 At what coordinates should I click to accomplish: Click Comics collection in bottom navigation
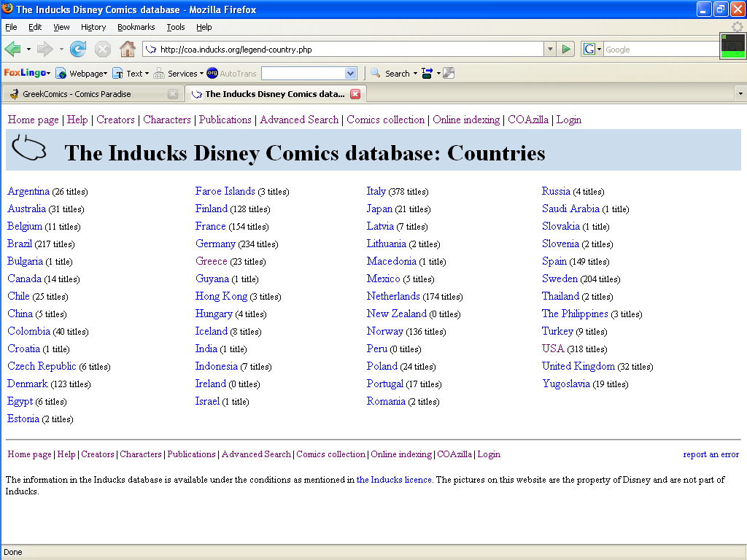(330, 454)
